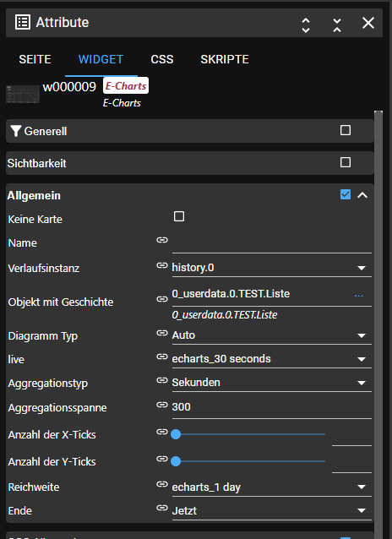Click the Name input field
The height and width of the screenshot is (539, 392).
tap(272, 243)
